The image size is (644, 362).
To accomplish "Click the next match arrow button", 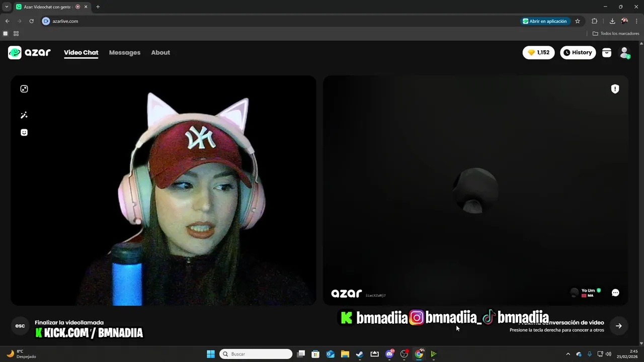I will 618,326.
